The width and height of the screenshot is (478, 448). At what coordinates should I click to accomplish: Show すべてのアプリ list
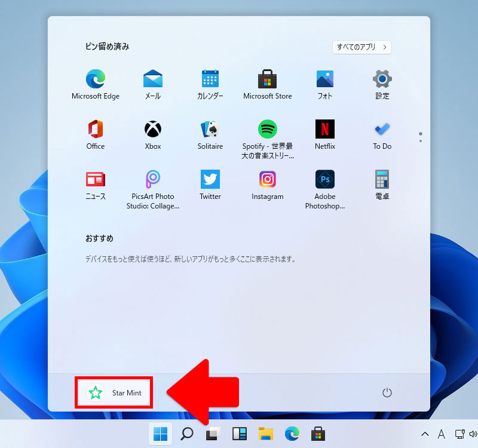click(362, 47)
